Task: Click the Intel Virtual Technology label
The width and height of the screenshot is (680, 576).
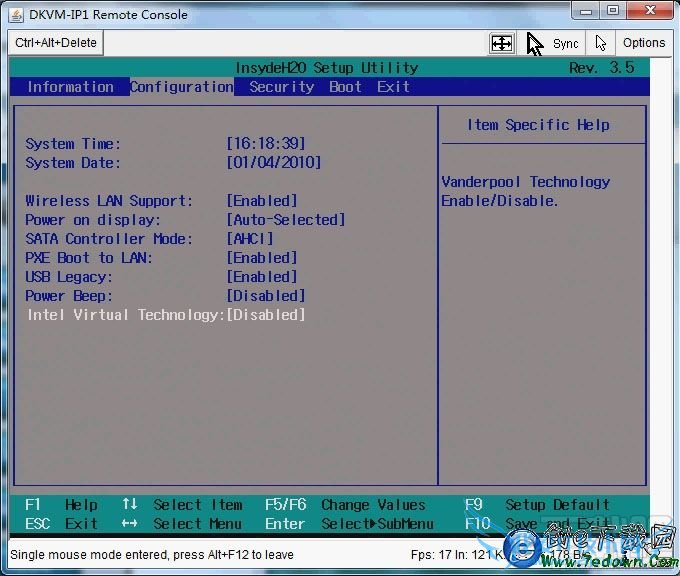Action: 126,315
